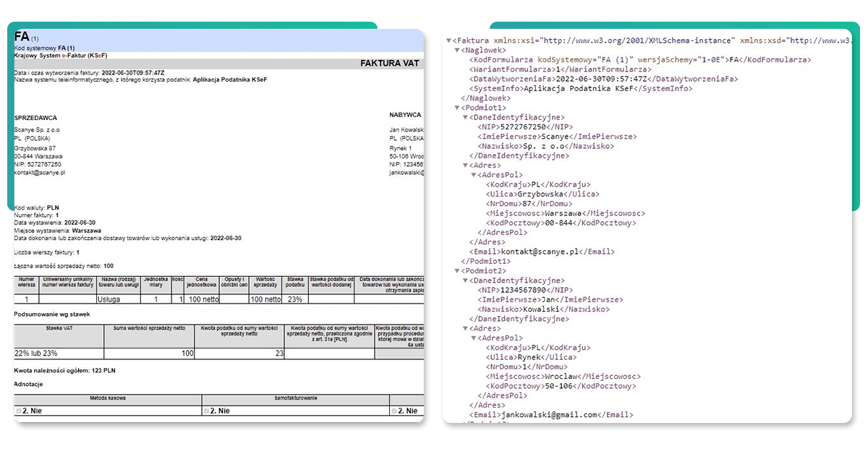Click Nazwisko element Kowalski in XML
This screenshot has height=454, width=868.
pyautogui.click(x=544, y=309)
